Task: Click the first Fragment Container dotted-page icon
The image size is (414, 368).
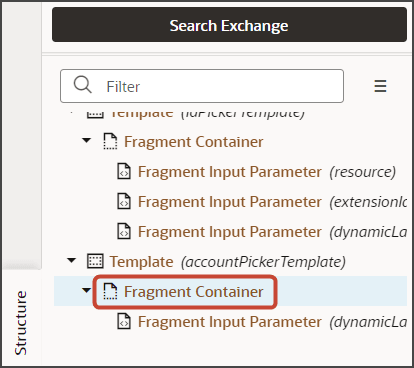Action: pos(110,142)
